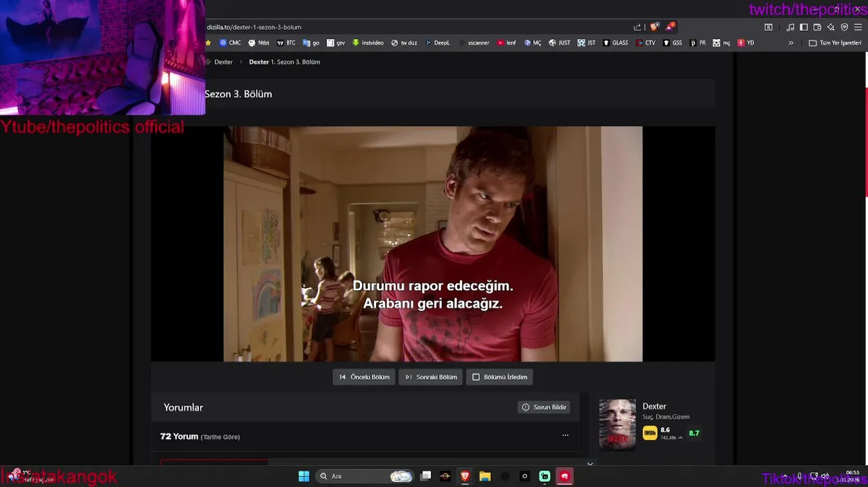The width and height of the screenshot is (868, 487).
Task: Open the browser hamburger menu
Action: point(858,27)
